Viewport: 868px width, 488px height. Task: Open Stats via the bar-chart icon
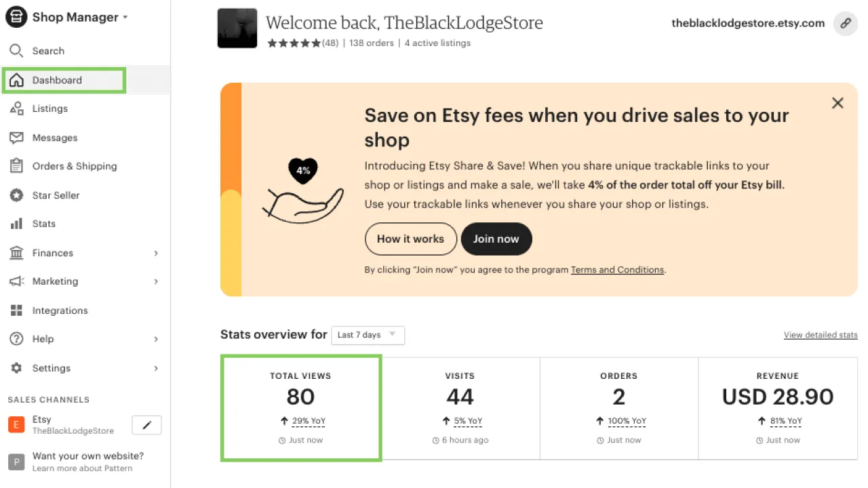pos(16,224)
